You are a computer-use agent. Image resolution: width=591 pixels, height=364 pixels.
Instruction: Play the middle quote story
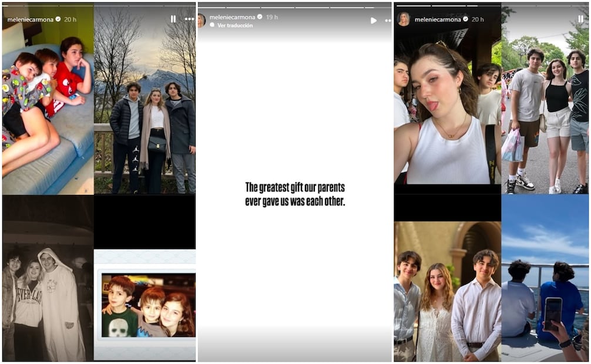tap(373, 20)
